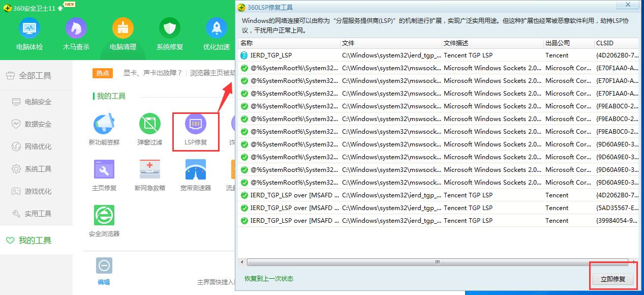
Task: Select the first IERD_TGP_LSP list entry
Action: (x=272, y=55)
